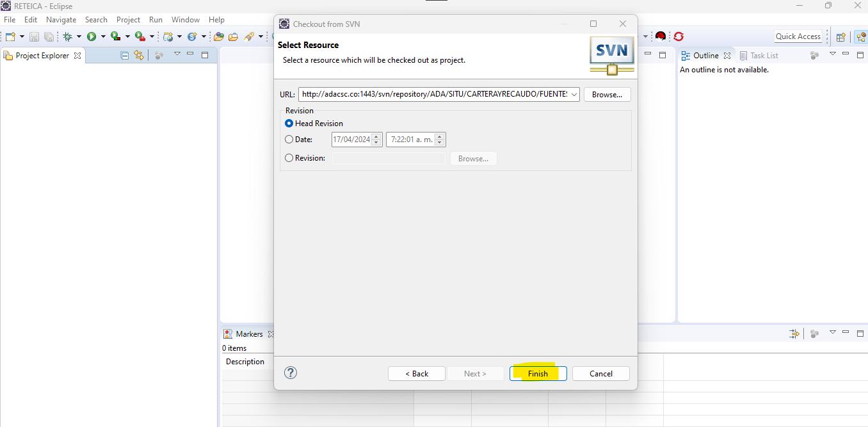Open the Navigate menu

tap(61, 20)
